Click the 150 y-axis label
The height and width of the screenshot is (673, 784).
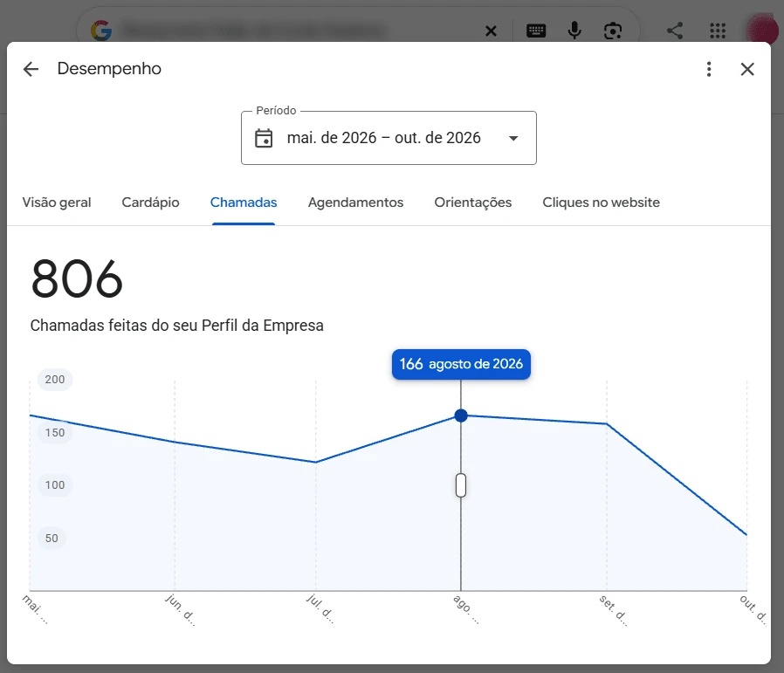(x=55, y=432)
